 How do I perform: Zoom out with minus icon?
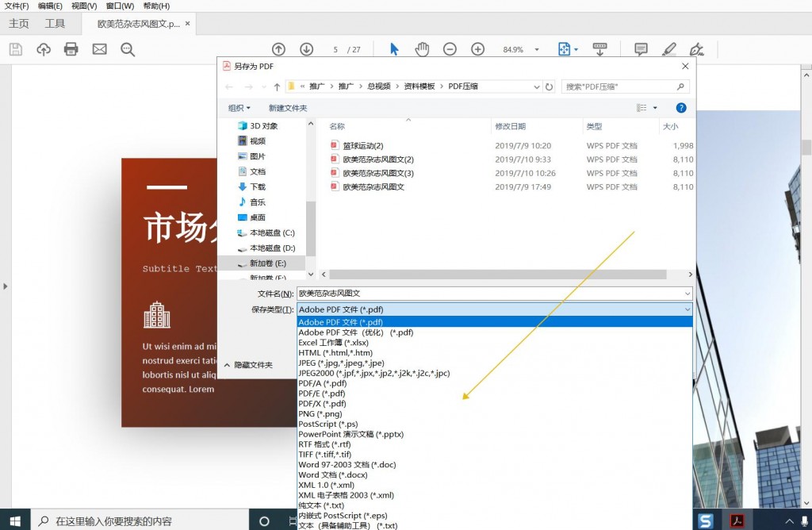tap(450, 49)
